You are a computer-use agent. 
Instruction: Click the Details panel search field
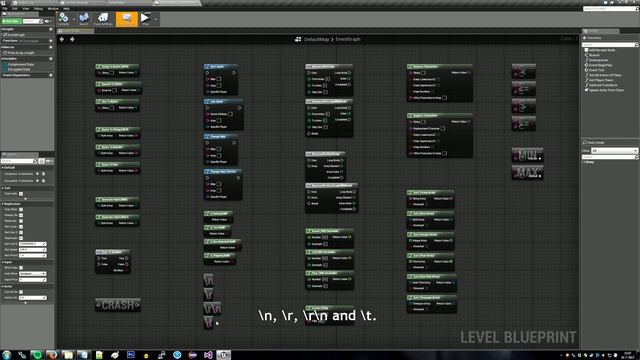click(x=19, y=161)
